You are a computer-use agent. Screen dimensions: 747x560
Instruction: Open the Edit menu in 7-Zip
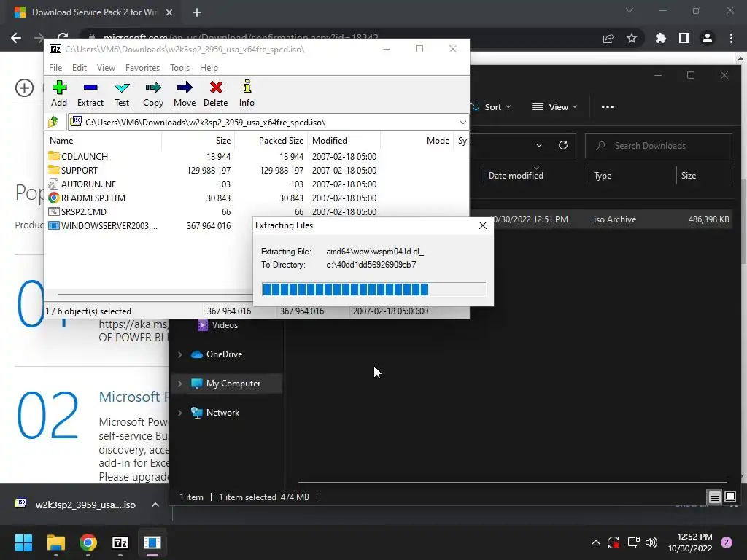click(79, 68)
